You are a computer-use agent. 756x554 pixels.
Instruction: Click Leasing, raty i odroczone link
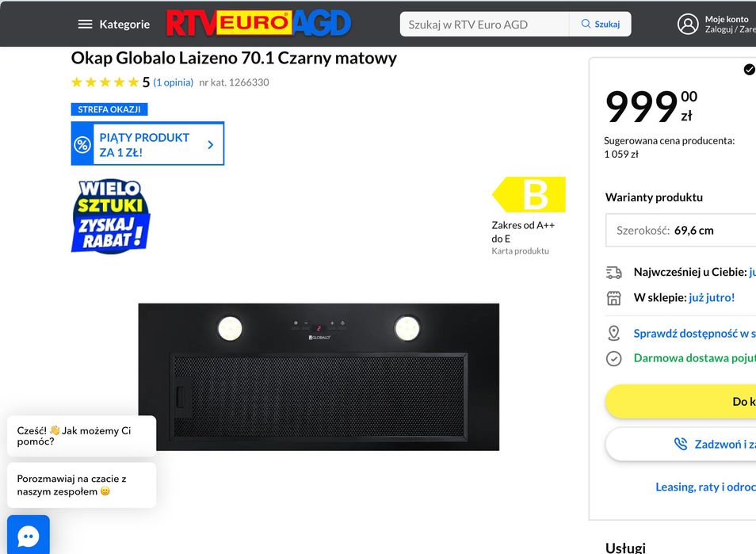click(x=705, y=487)
